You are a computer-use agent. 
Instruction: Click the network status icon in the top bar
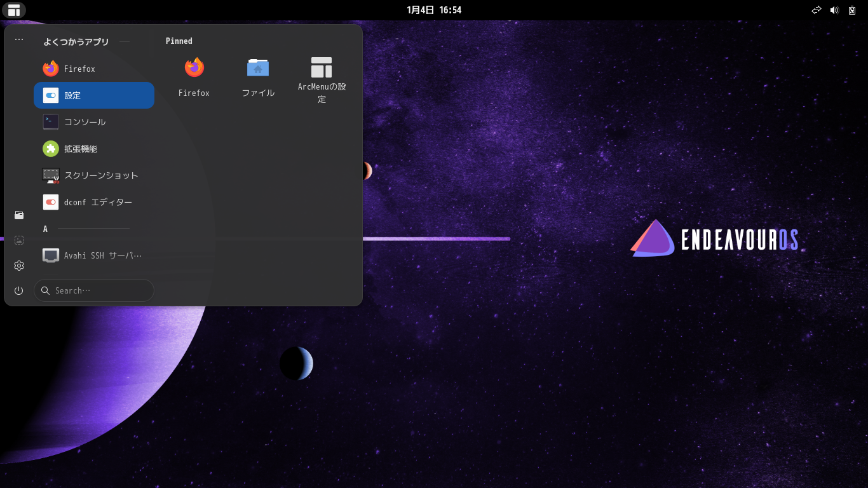point(817,10)
